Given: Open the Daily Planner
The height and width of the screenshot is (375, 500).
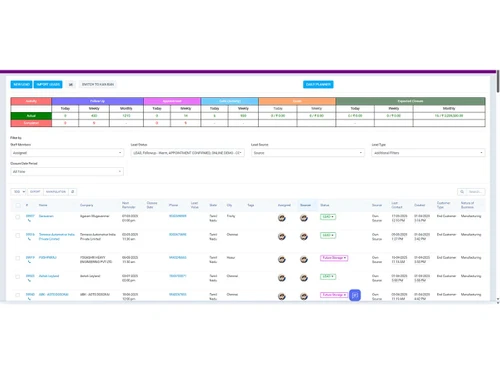Looking at the screenshot, I should pos(318,84).
